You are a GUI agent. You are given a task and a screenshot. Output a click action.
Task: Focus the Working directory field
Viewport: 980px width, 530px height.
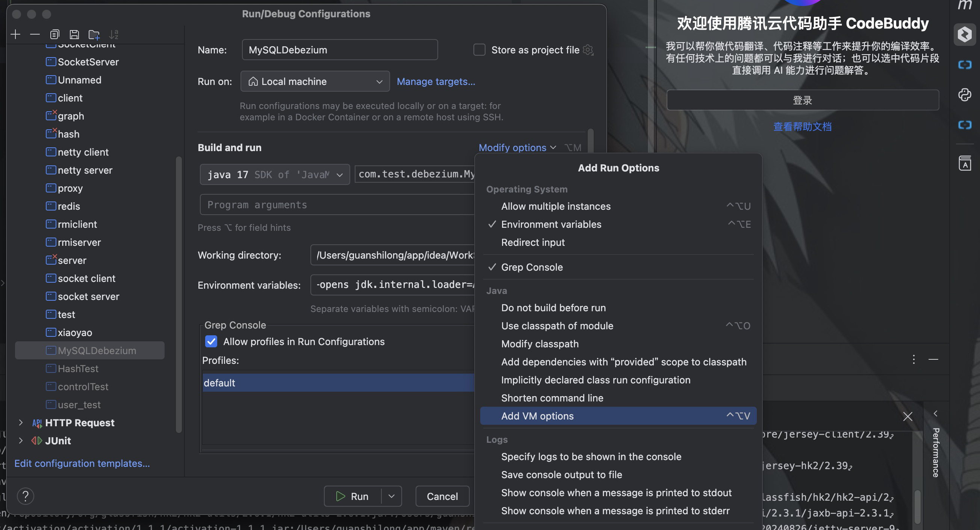(x=392, y=255)
